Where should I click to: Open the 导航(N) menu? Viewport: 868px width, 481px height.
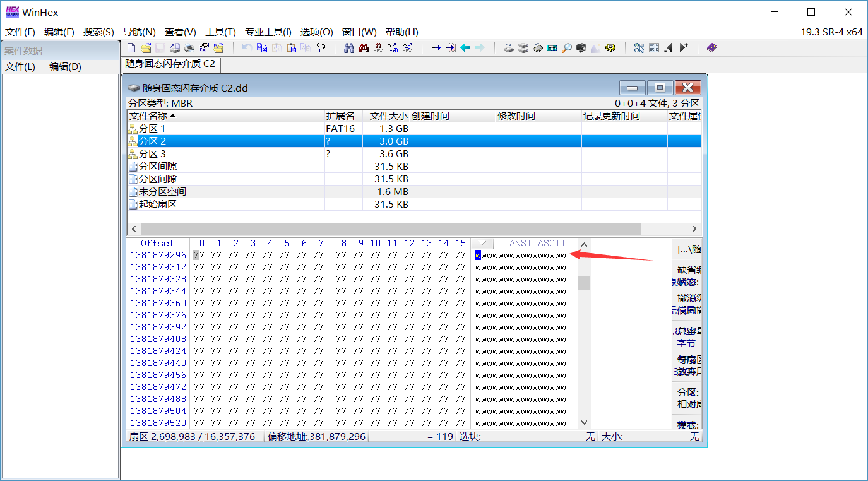(139, 32)
